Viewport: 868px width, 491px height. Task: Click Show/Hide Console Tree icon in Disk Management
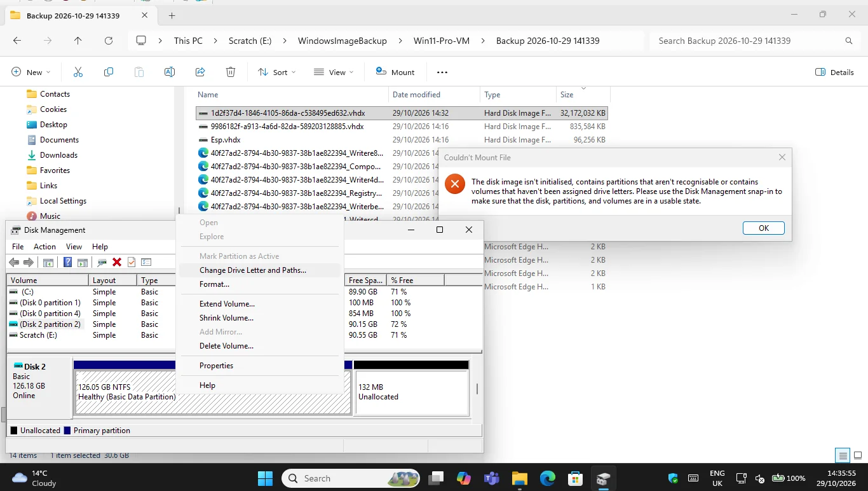coord(48,262)
